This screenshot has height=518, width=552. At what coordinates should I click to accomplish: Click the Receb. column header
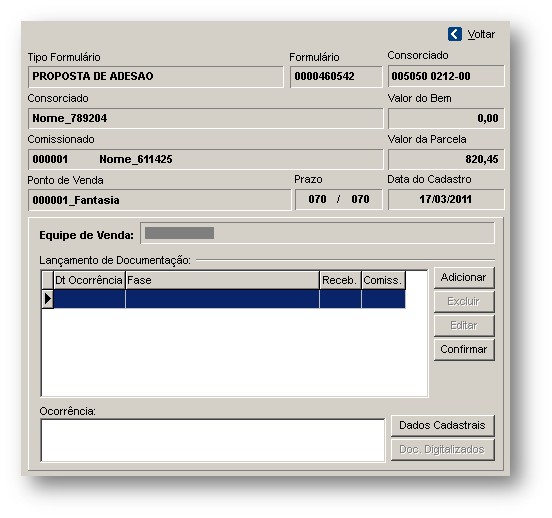[x=340, y=280]
